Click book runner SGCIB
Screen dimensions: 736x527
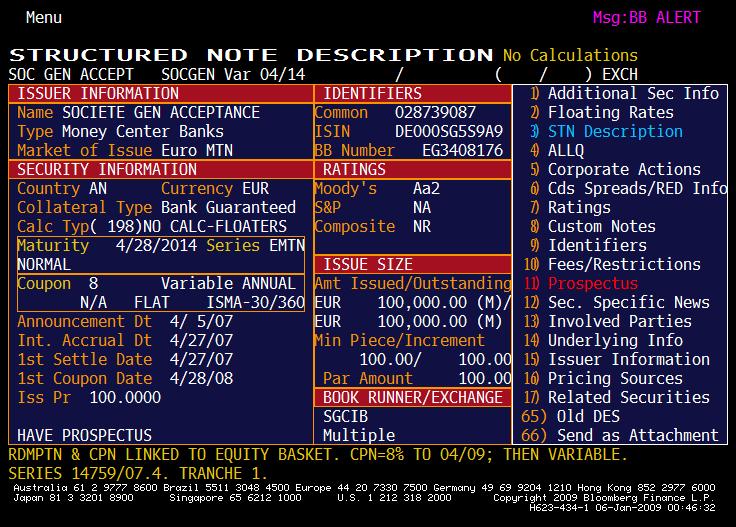(345, 416)
